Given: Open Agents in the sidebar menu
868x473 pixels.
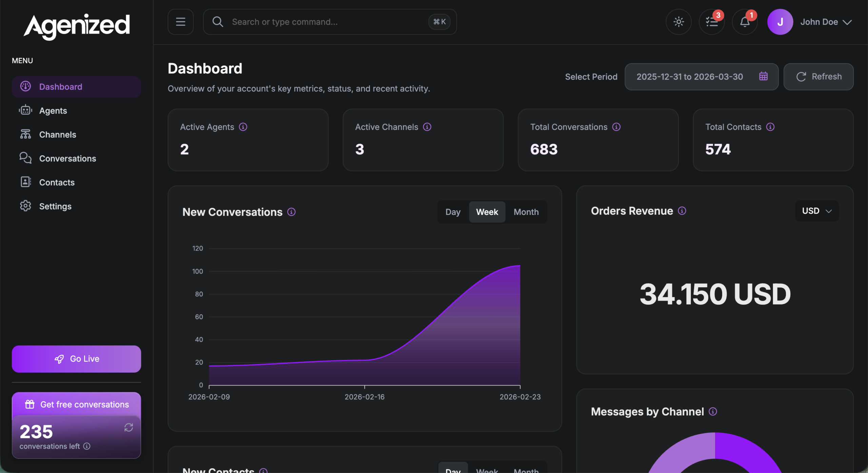Looking at the screenshot, I should pyautogui.click(x=53, y=111).
